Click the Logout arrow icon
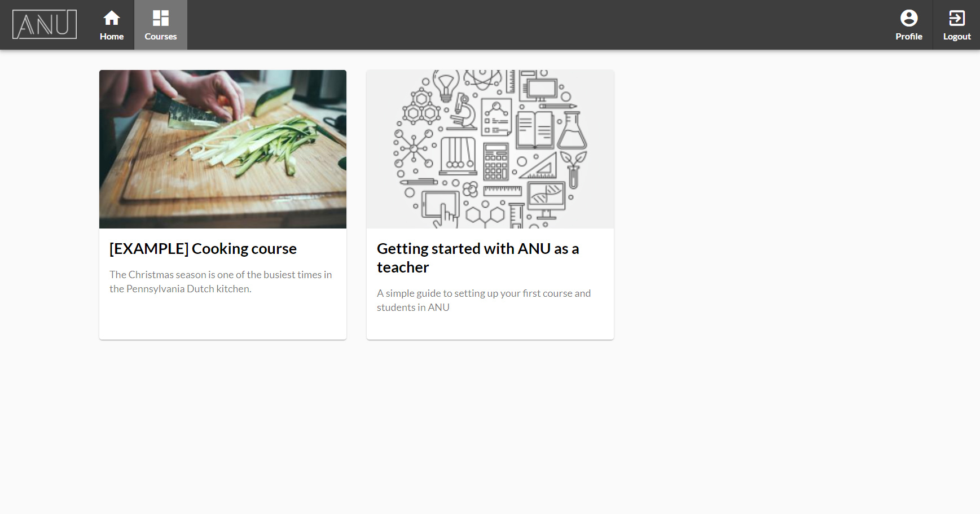The width and height of the screenshot is (980, 514). coord(957,18)
